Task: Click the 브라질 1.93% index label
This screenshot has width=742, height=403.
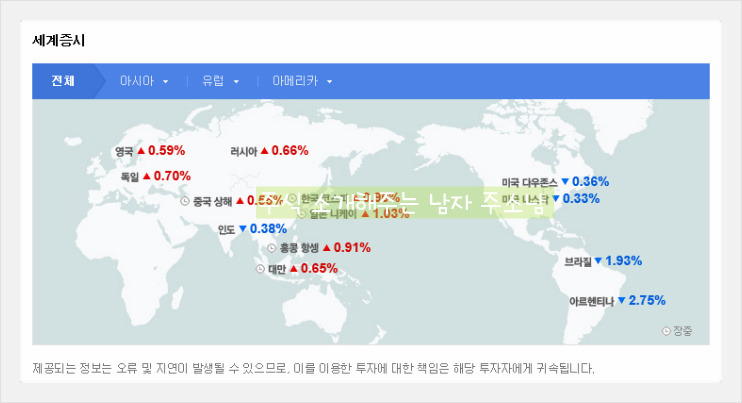Action: [603, 261]
